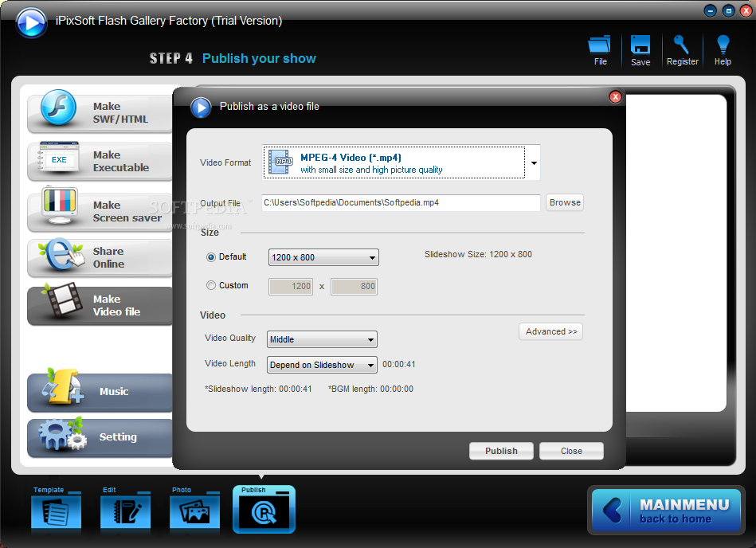
Task: Click Publish your show heading
Action: (x=259, y=58)
